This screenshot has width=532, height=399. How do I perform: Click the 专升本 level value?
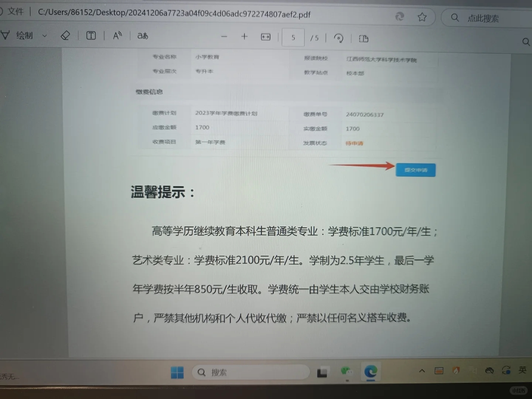(x=204, y=71)
